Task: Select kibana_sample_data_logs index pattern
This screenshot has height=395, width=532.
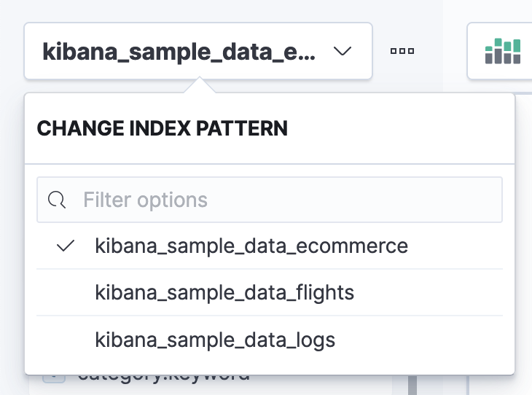Action: tap(270, 340)
